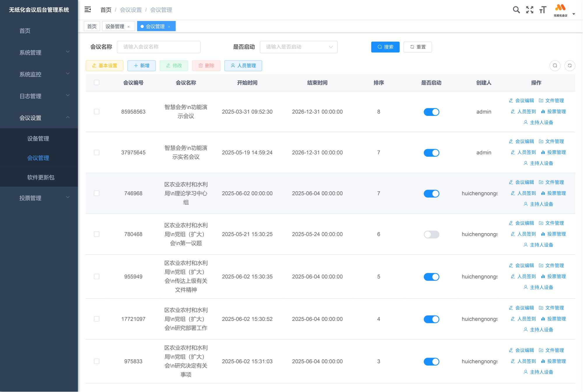
Task: Open user avatar logo menu
Action: pos(561,10)
